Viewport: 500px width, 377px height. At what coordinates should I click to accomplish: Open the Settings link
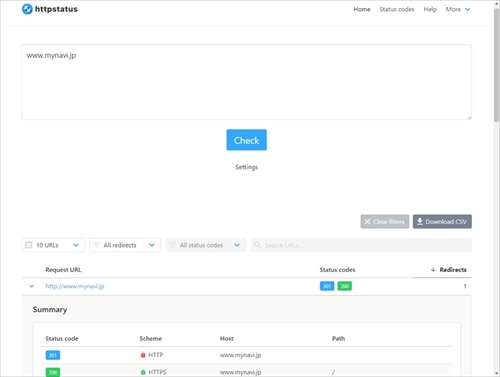(x=246, y=167)
